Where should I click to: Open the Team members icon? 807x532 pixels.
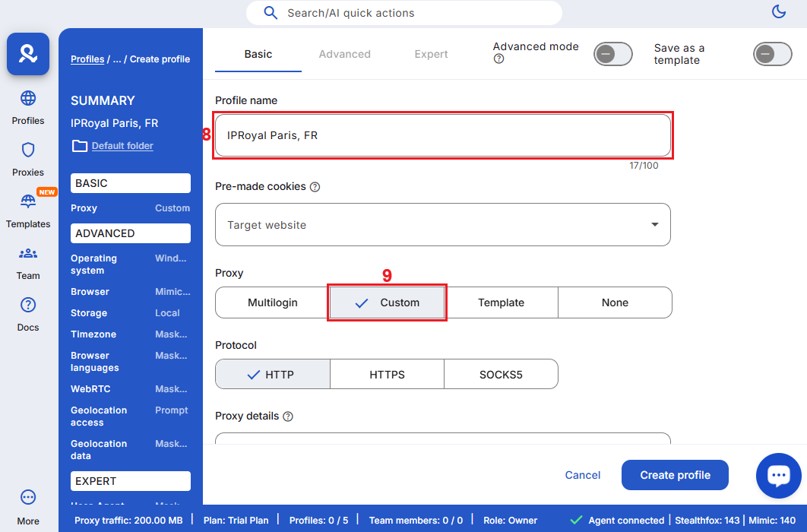tap(28, 254)
